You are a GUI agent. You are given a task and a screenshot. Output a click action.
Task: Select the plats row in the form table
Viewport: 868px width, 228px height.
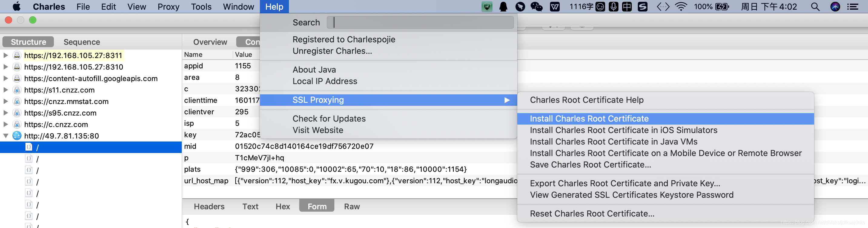(x=350, y=169)
